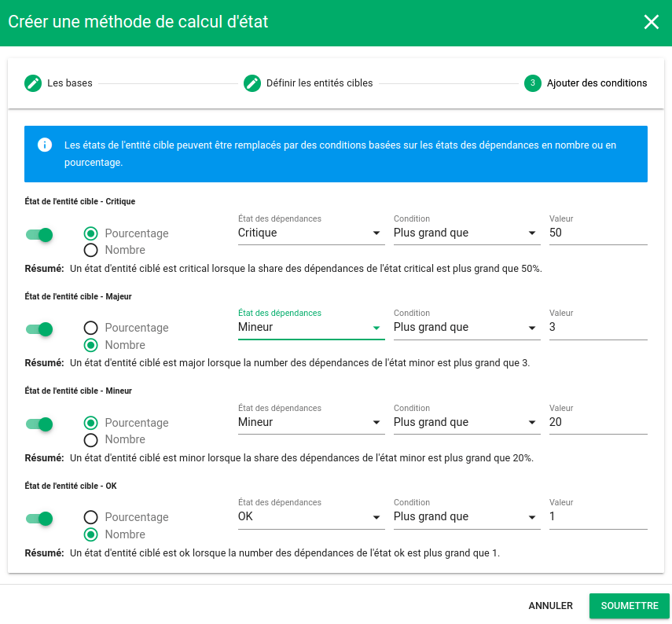Screen dimensions: 672x624
Task: Click the ANNULER button
Action: click(550, 606)
